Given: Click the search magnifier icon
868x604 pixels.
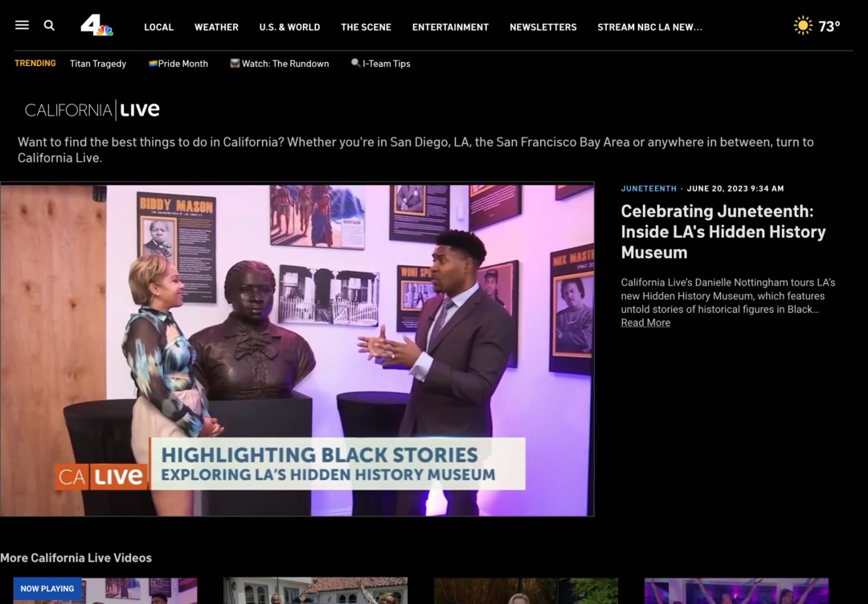Looking at the screenshot, I should (49, 26).
